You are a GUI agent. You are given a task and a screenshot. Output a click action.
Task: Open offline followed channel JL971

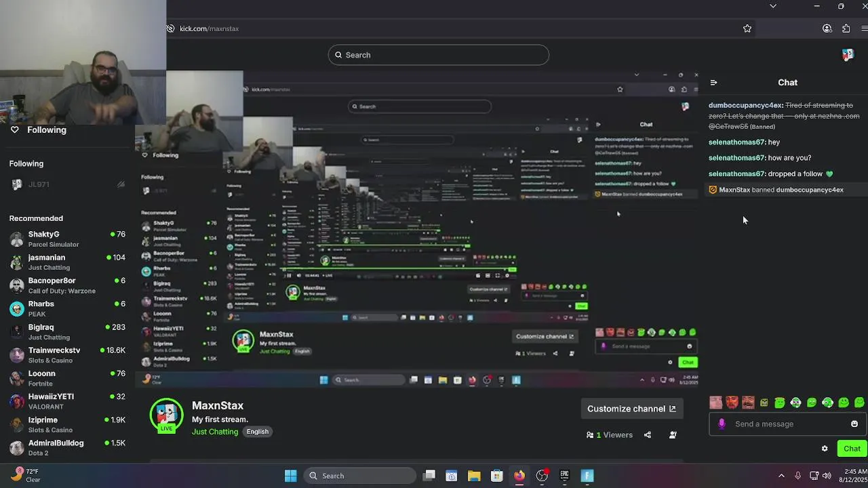click(x=68, y=184)
